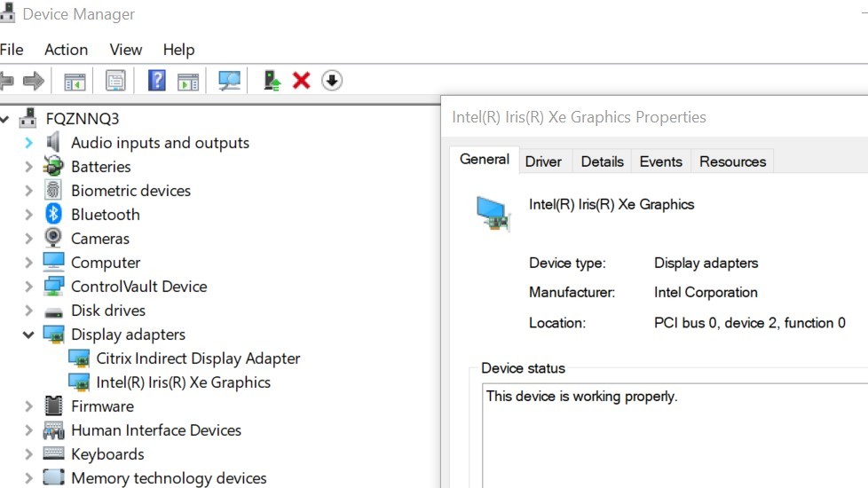Click the blue Help question-mark icon
The width and height of the screenshot is (868, 488).
point(157,81)
